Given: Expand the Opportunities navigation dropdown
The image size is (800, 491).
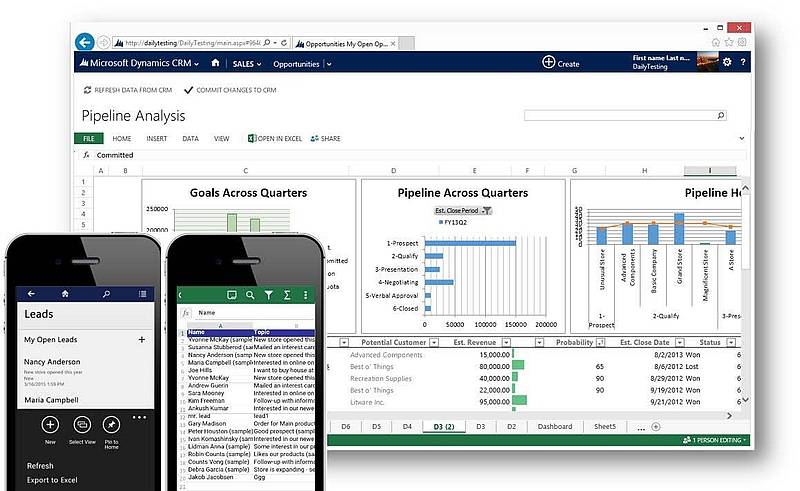Looking at the screenshot, I should click(x=327, y=64).
